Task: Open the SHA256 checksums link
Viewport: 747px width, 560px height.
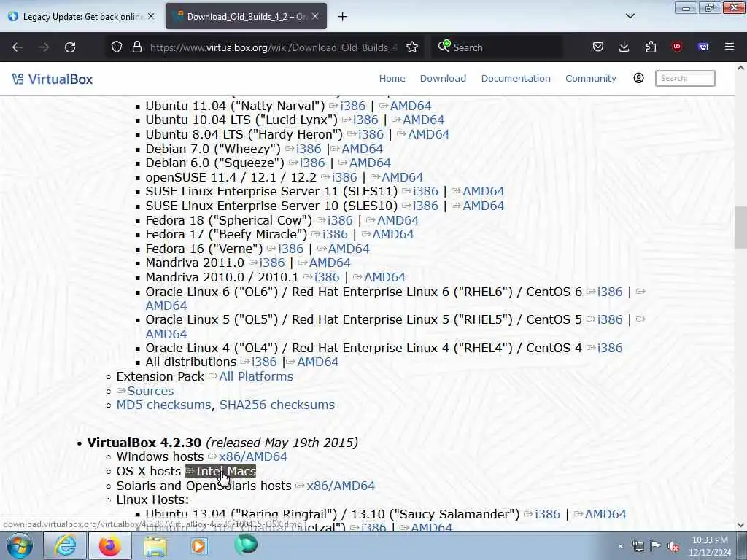Action: [x=276, y=405]
